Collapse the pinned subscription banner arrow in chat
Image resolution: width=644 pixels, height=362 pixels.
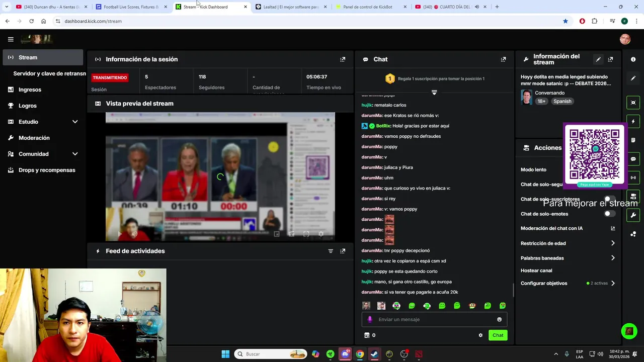pyautogui.click(x=434, y=93)
